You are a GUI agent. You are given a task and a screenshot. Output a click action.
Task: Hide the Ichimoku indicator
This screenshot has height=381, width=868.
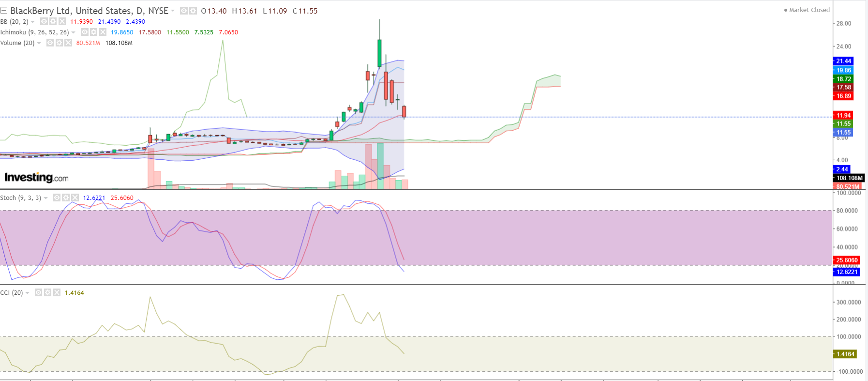click(x=84, y=32)
